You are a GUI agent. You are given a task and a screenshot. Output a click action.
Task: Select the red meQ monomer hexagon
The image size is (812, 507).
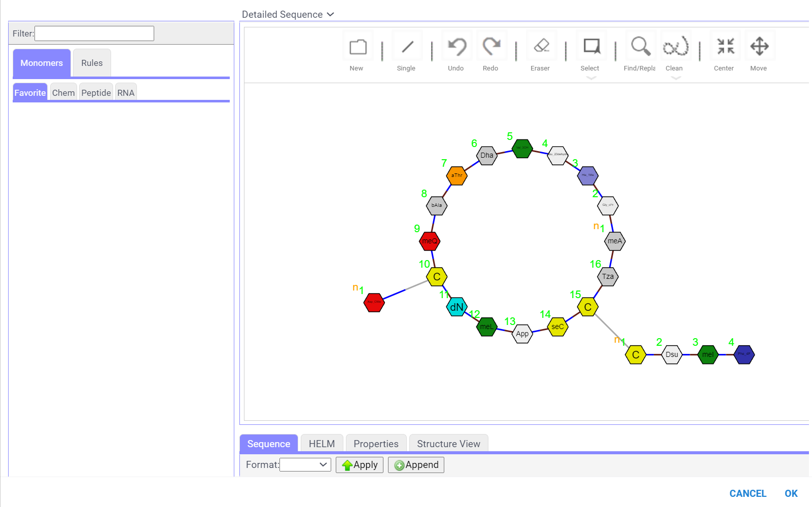point(429,240)
